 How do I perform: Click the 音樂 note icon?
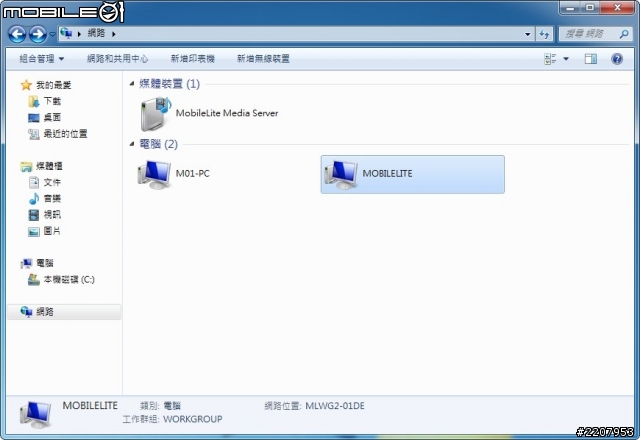pyautogui.click(x=34, y=198)
